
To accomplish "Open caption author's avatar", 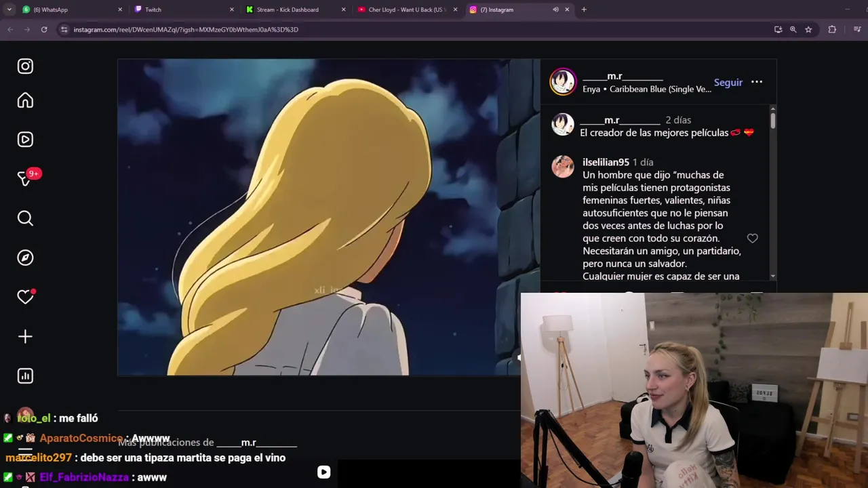I will 563,125.
